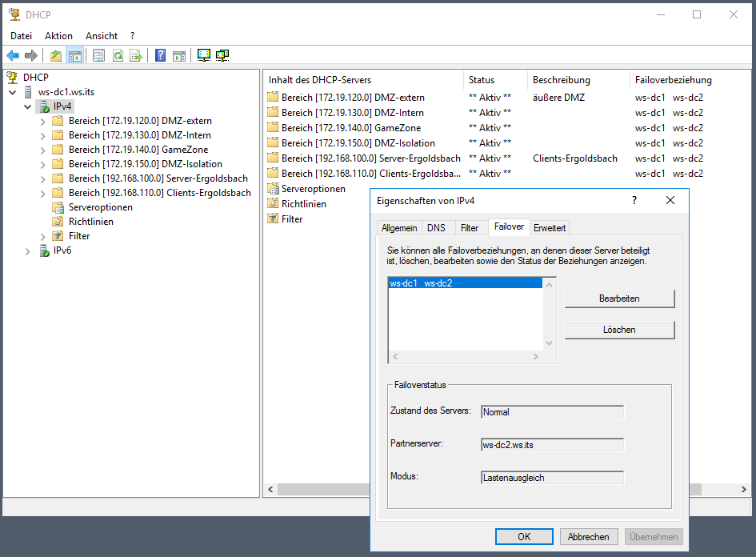Expand the IPv6 tree node

tap(27, 251)
